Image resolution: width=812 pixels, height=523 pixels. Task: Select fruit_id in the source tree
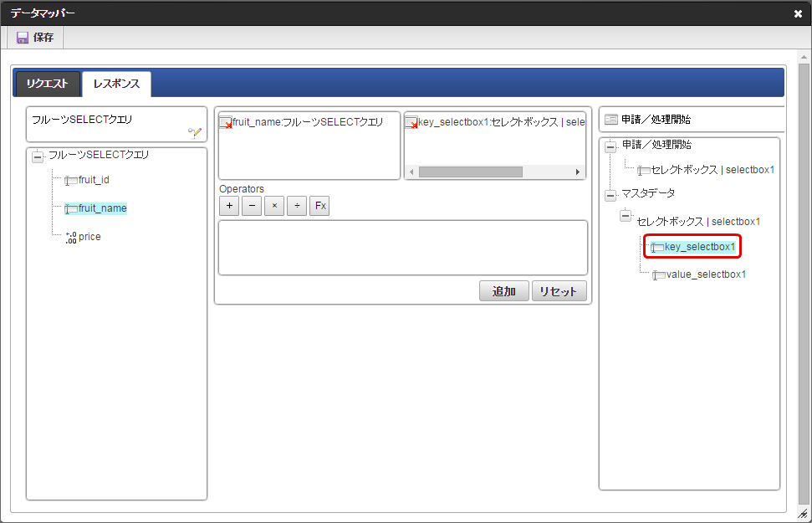[94, 180]
